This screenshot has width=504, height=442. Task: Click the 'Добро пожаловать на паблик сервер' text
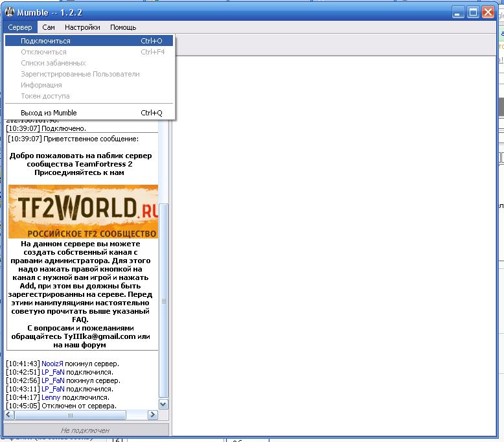[x=81, y=156]
